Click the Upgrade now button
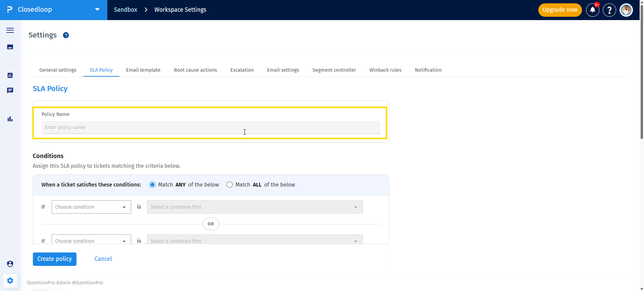Image resolution: width=644 pixels, height=291 pixels. 560,10
